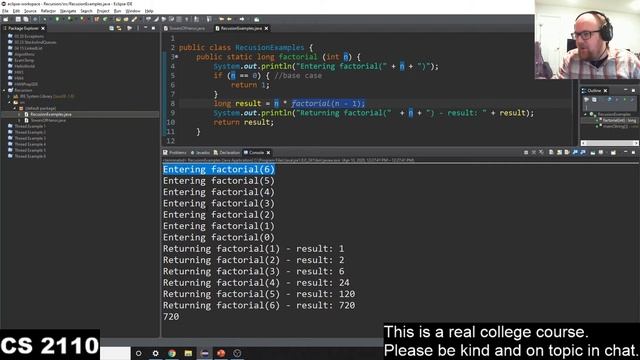The width and height of the screenshot is (640, 360).
Task: Click the Outline horizontal scrollbar
Action: pyautogui.click(x=609, y=143)
